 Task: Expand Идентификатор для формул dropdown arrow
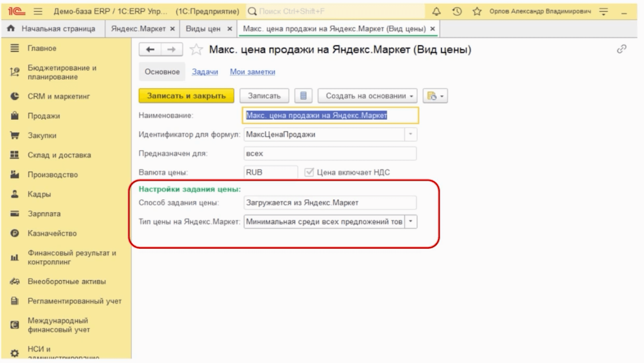[411, 135]
